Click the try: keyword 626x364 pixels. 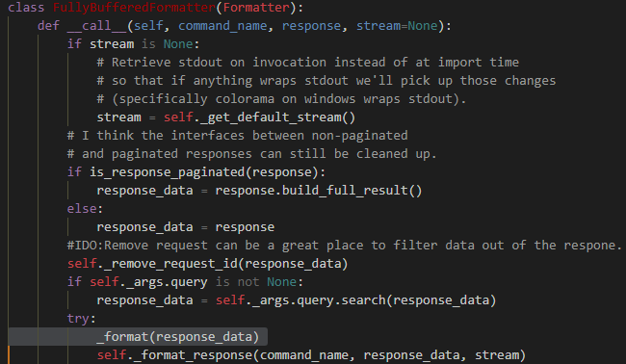point(82,319)
